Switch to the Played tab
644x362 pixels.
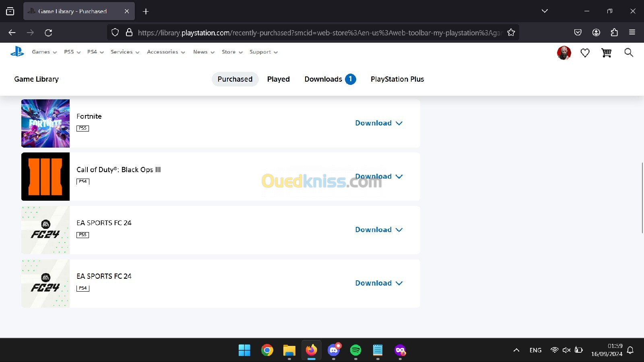point(279,79)
